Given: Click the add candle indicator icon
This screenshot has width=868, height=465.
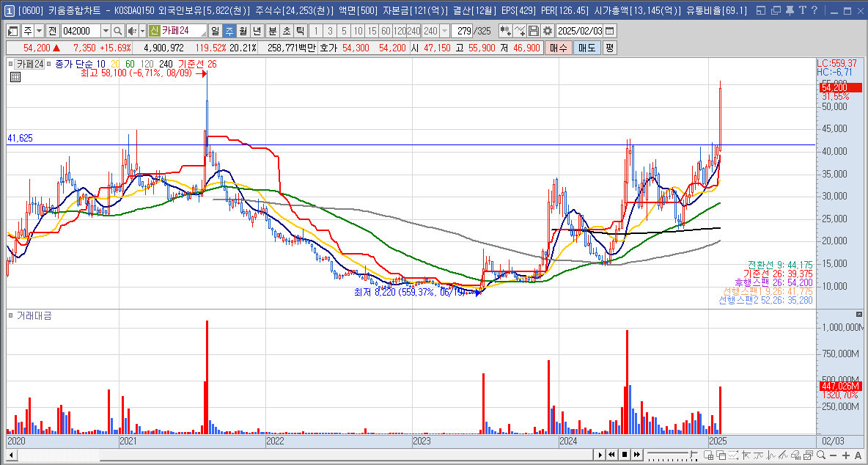Looking at the screenshot, I should click(505, 31).
